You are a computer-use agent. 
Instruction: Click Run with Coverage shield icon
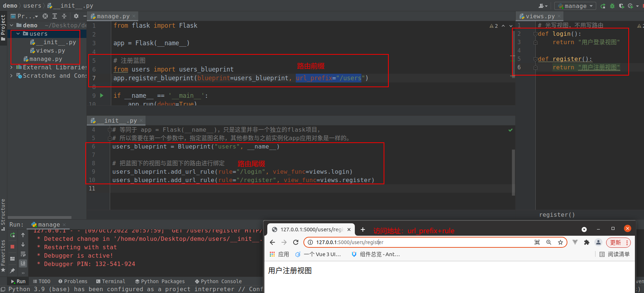coord(621,6)
